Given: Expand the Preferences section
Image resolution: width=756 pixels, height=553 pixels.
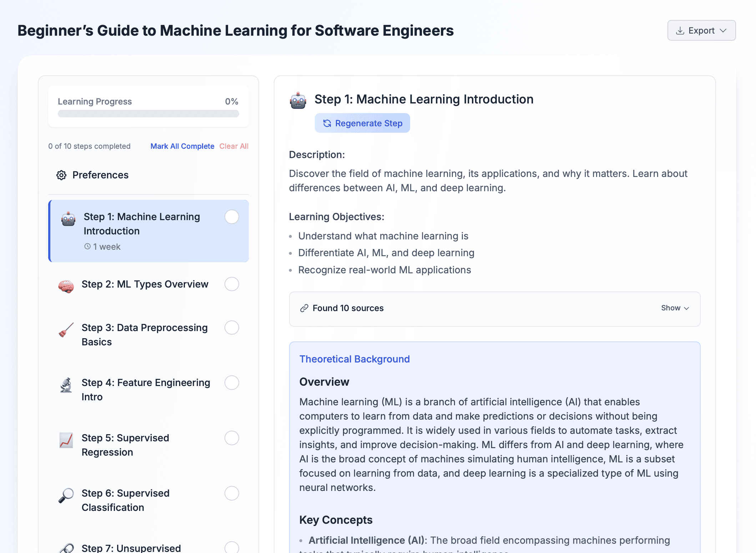Looking at the screenshot, I should (x=101, y=175).
